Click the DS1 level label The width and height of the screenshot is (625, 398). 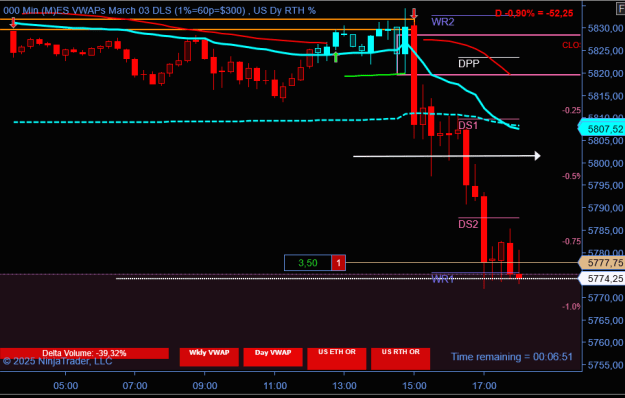pos(468,125)
